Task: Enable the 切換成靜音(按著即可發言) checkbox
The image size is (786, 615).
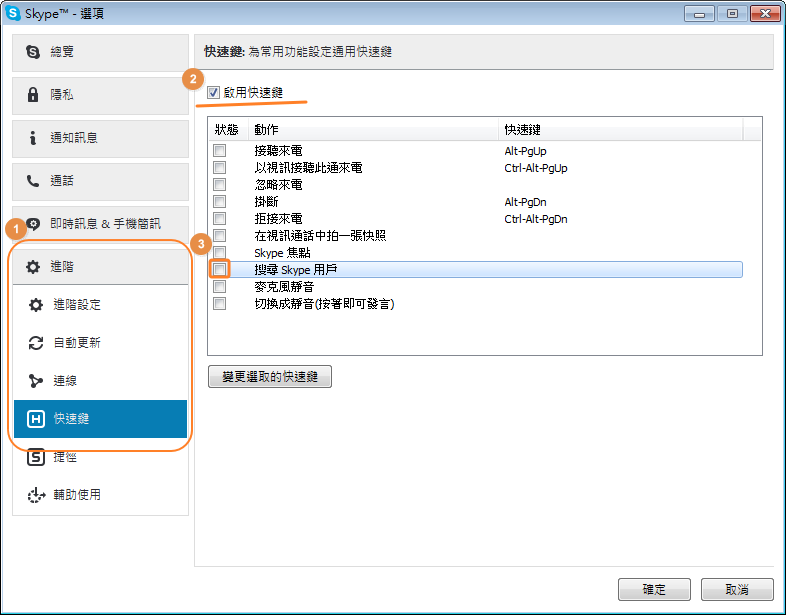Action: pyautogui.click(x=220, y=303)
